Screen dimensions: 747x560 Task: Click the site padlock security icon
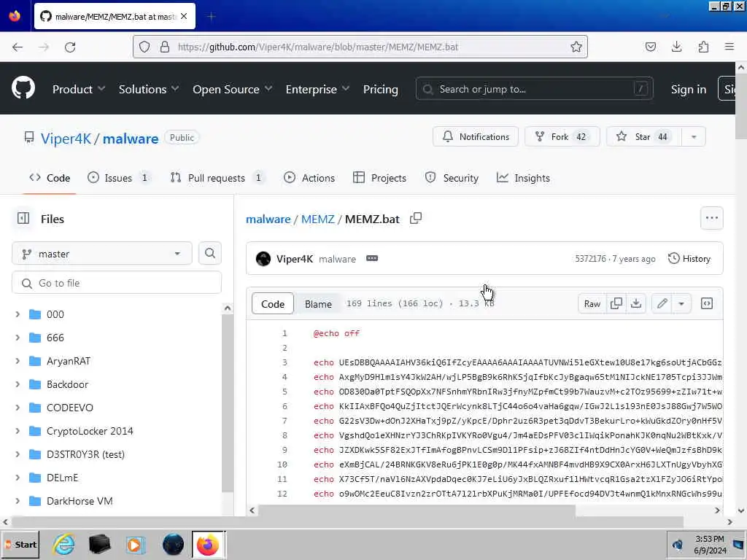(165, 47)
